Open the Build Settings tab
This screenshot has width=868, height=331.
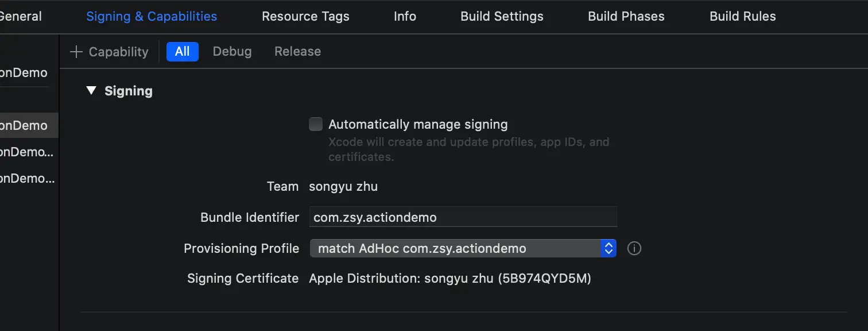pos(502,16)
